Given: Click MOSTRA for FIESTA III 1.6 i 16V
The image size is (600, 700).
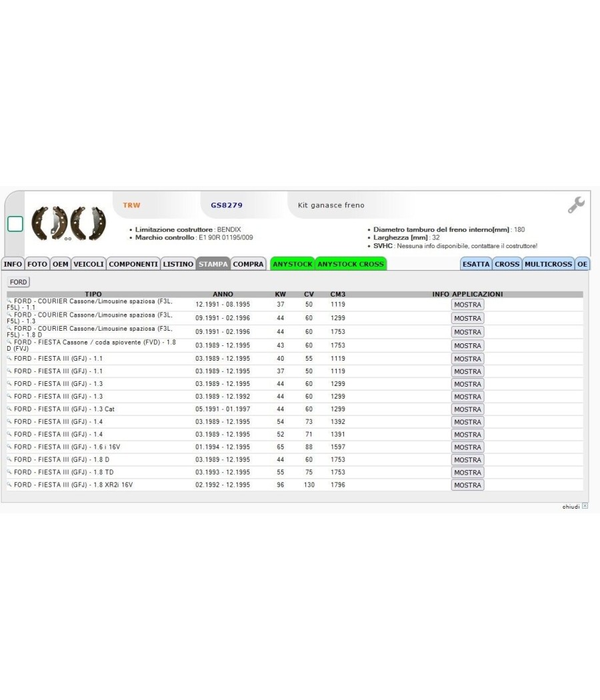Looking at the screenshot, I should pos(467,447).
